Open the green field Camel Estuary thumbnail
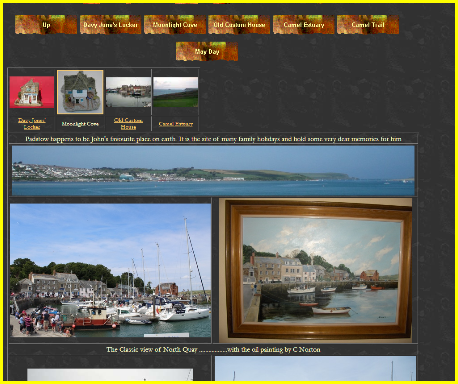Screen dimensions: 458x384 pyautogui.click(x=176, y=92)
